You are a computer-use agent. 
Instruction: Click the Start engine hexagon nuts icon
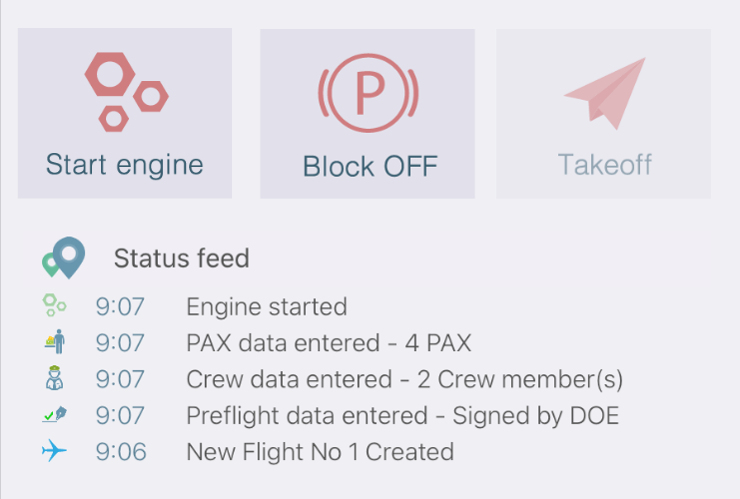click(x=126, y=92)
